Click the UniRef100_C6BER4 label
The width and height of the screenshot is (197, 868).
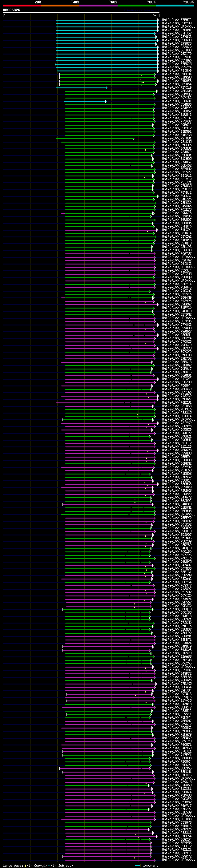point(177,457)
